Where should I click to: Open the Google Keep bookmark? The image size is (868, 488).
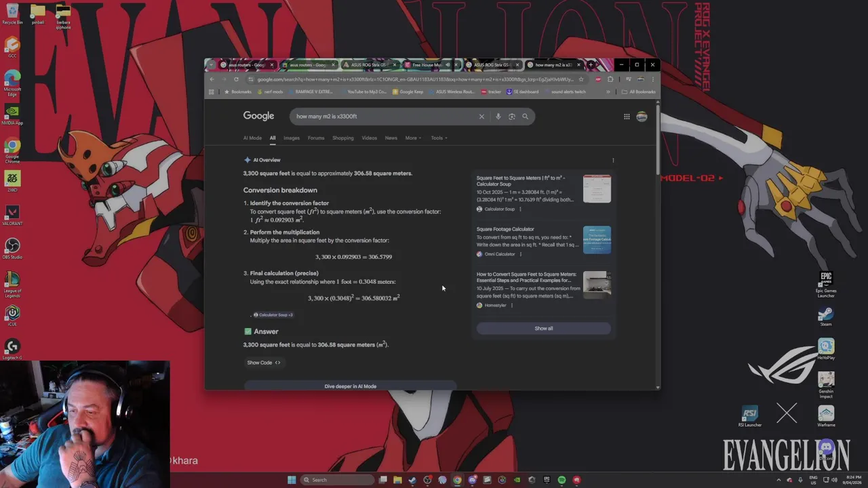408,92
